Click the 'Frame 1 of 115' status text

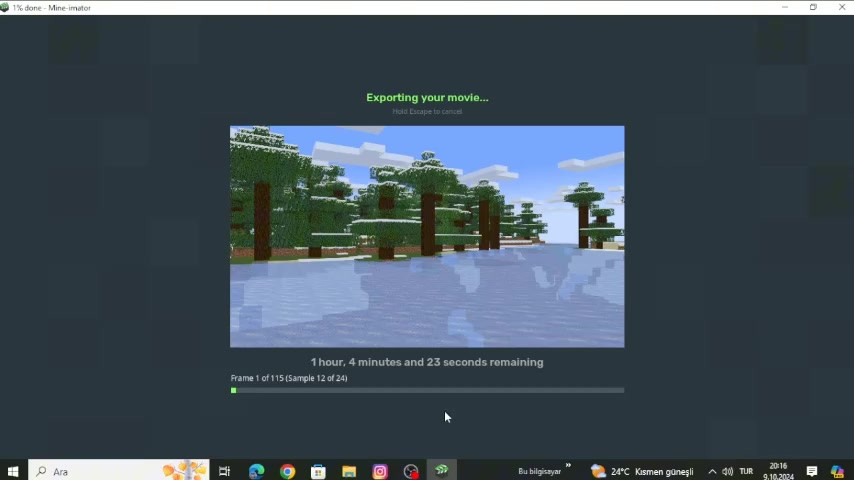[x=289, y=378]
